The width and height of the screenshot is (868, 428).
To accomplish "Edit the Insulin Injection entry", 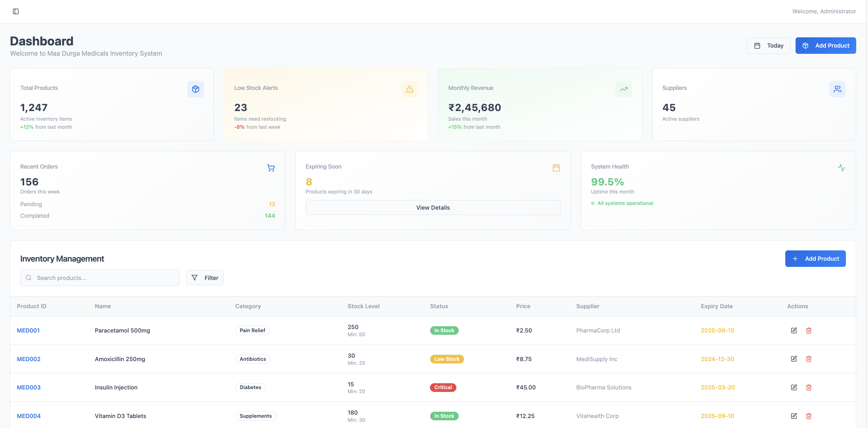I will tap(794, 387).
